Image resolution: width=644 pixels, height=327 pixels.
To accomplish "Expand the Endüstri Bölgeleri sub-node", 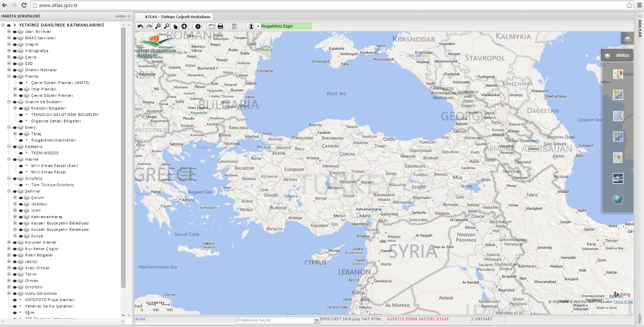I will pos(15,108).
